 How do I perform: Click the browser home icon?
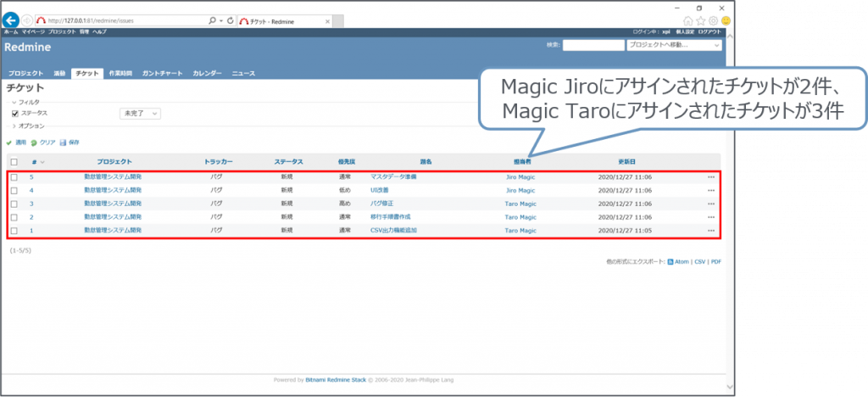click(687, 20)
